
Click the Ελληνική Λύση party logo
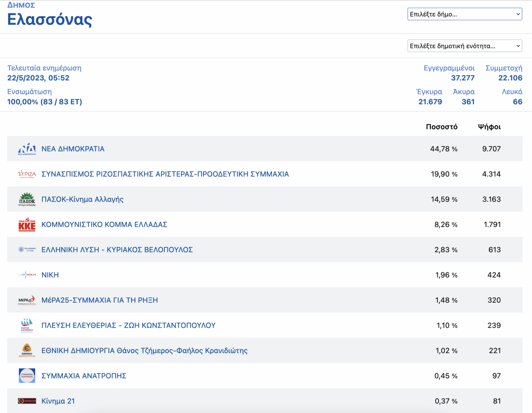[x=27, y=250]
